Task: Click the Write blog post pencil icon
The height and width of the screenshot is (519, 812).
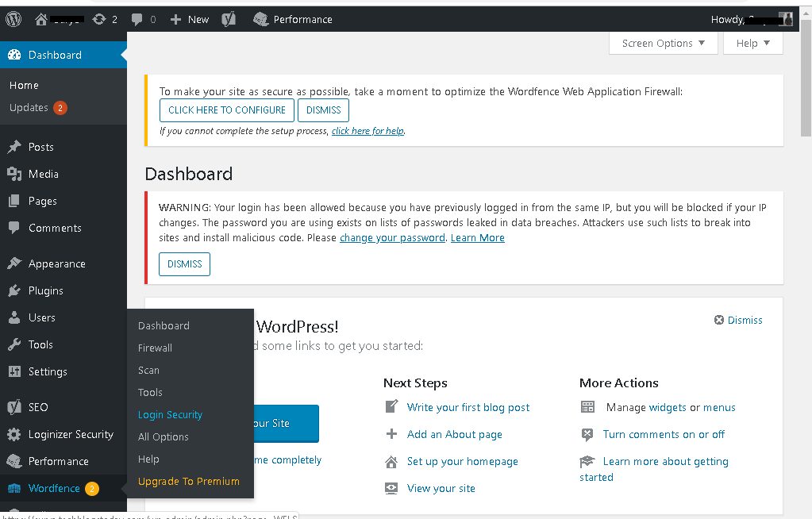Action: 391,406
